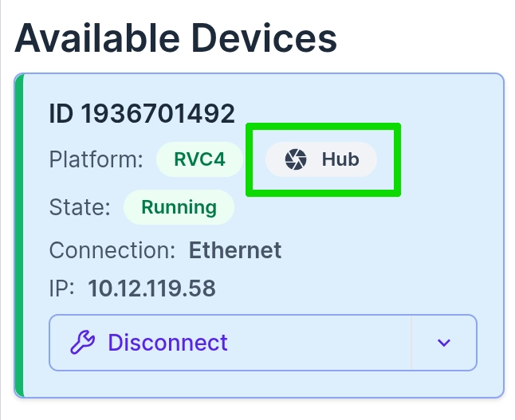Click the aperture icon in the Hub badge
515x420 pixels.
click(296, 159)
